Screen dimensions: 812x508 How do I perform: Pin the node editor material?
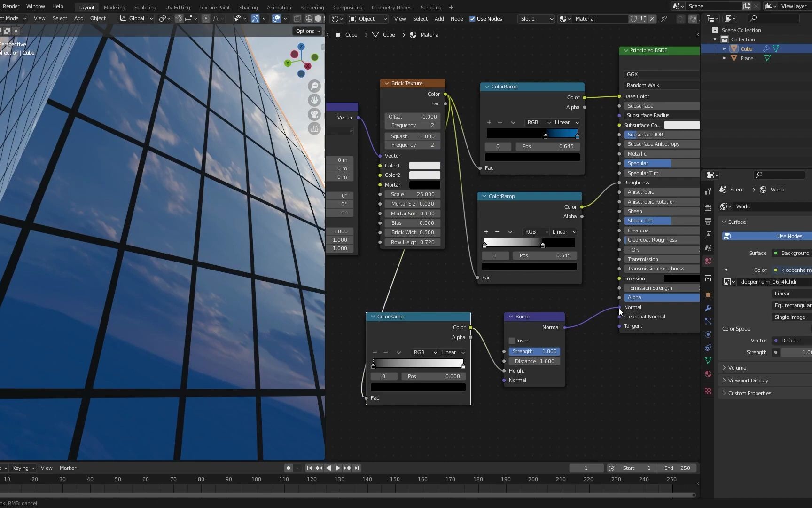(x=664, y=19)
